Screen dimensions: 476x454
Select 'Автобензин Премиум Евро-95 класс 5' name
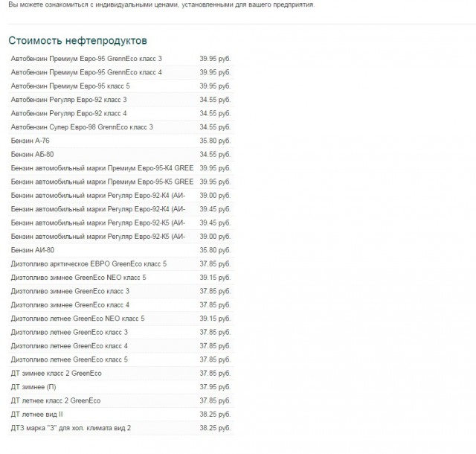click(71, 86)
